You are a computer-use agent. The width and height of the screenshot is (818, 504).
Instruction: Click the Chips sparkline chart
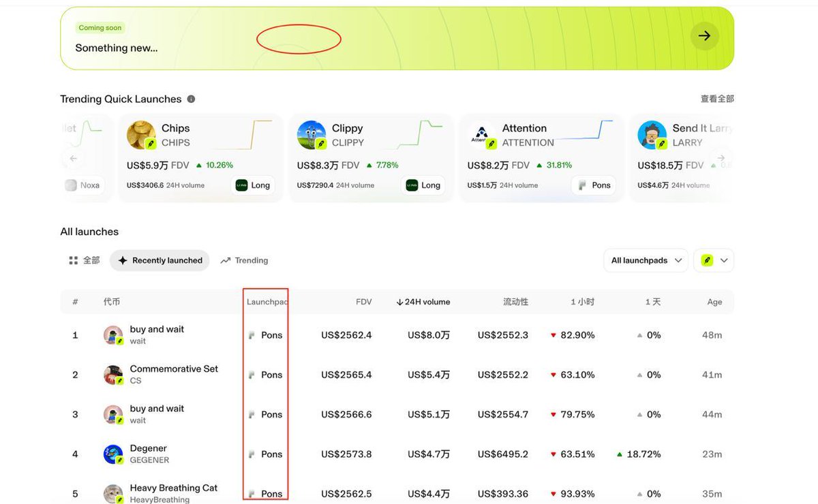tap(243, 134)
